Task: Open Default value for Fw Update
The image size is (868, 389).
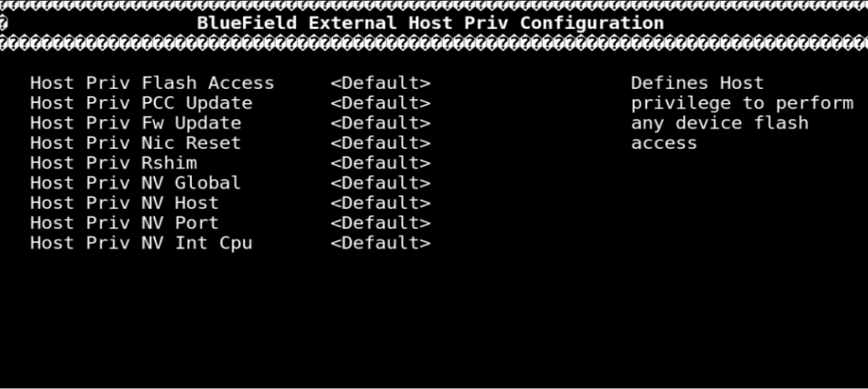Action: pyautogui.click(x=381, y=123)
